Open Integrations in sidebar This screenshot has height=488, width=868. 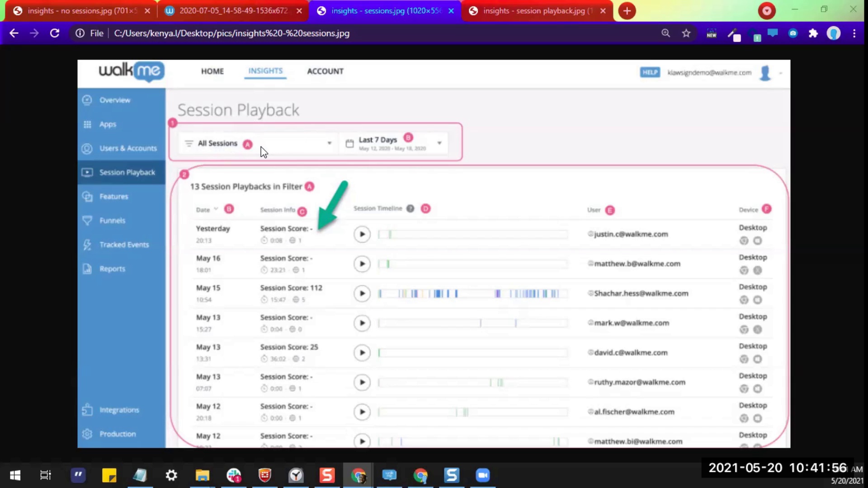pyautogui.click(x=119, y=410)
